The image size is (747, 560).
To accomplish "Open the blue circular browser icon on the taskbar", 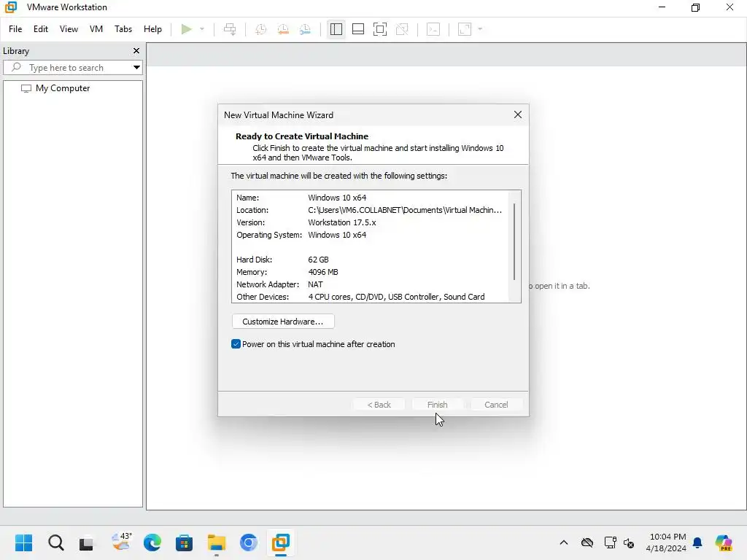I will [x=248, y=542].
